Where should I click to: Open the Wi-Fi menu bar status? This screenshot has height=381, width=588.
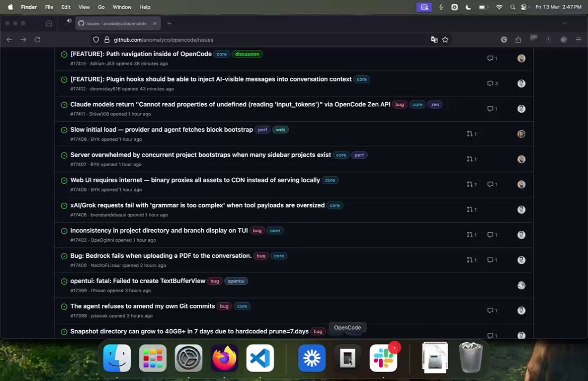coord(499,7)
